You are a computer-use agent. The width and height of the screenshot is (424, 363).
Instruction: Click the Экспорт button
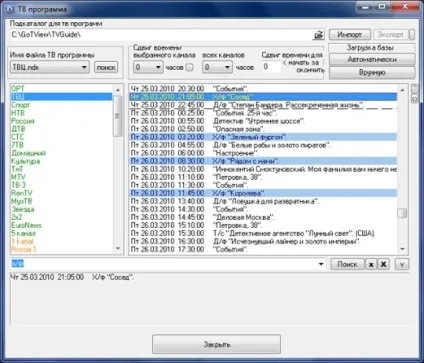click(390, 34)
